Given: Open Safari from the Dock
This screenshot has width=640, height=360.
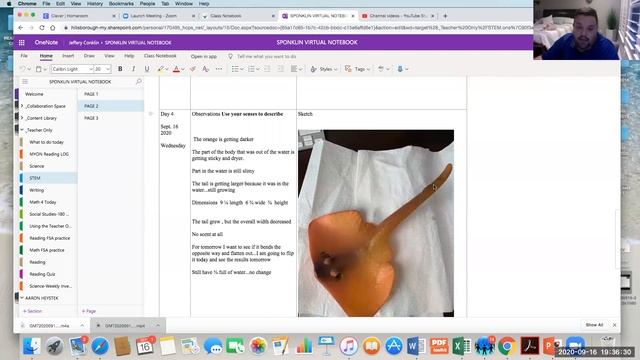Looking at the screenshot, I should coord(100,346).
